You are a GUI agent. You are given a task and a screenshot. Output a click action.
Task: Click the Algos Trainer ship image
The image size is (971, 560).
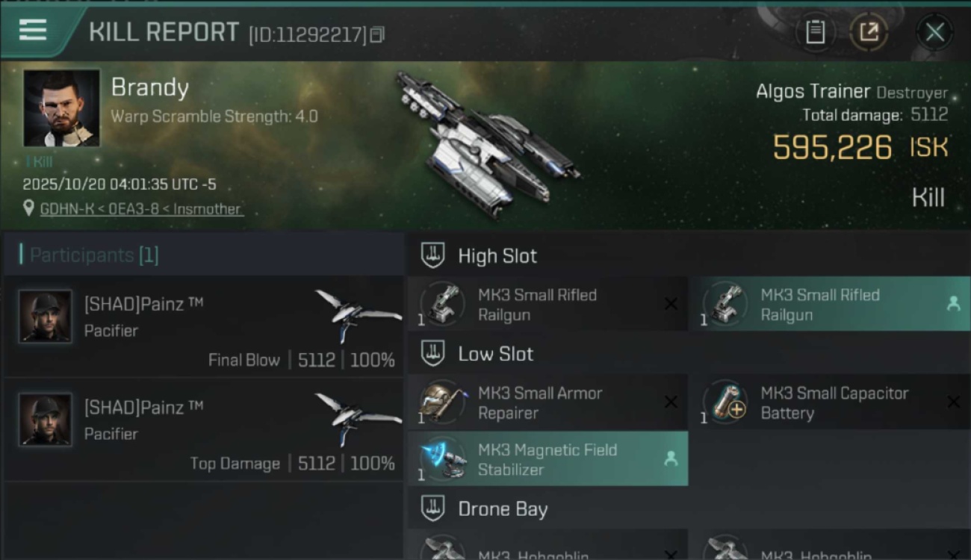(485, 142)
